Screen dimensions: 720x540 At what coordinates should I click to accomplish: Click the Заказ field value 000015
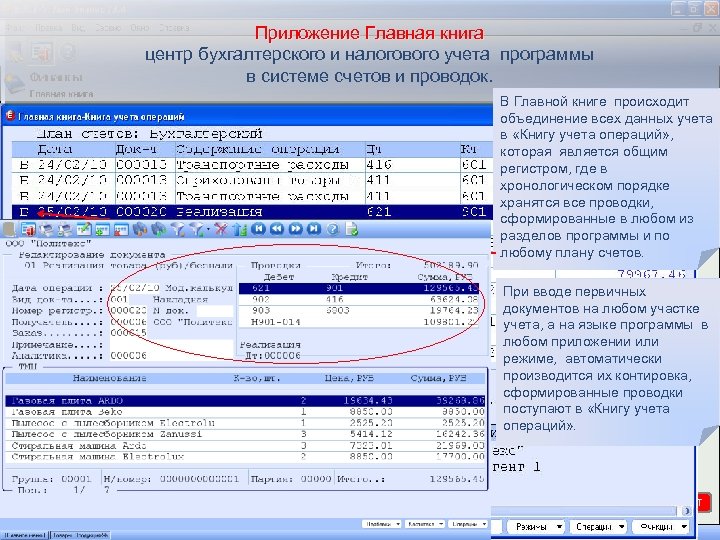click(x=129, y=333)
